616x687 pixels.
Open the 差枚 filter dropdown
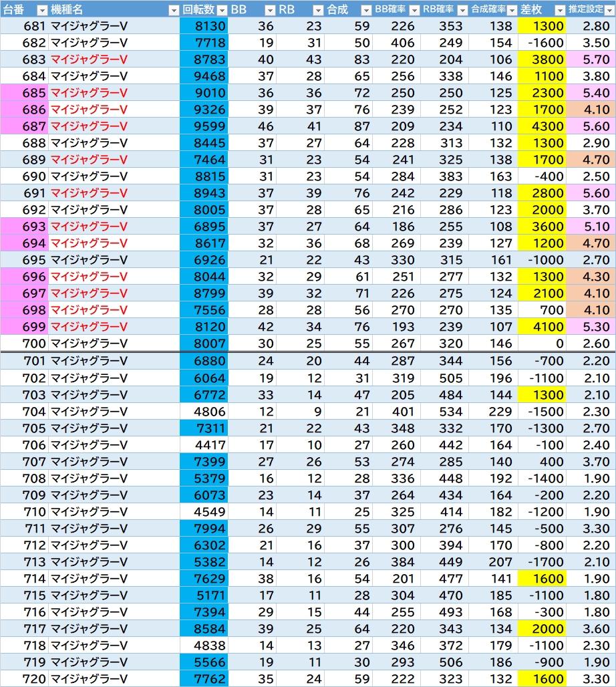click(x=559, y=10)
